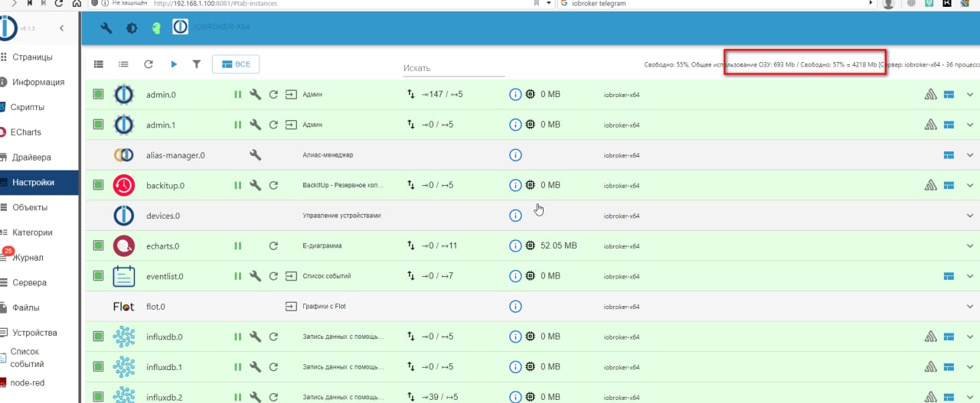Screen dimensions: 980x403
Task: Open eventlist.0 web link icon
Action: 291,276
